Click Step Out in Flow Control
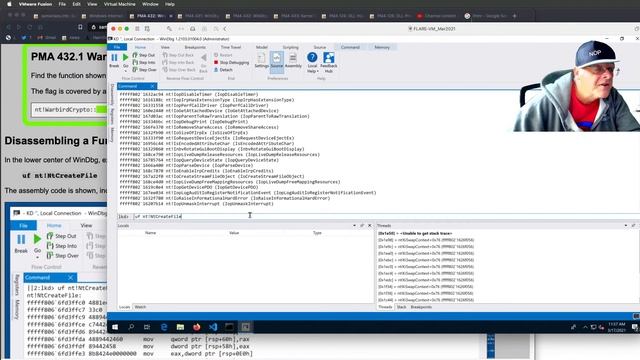The height and width of the screenshot is (360, 640). pyautogui.click(x=144, y=55)
